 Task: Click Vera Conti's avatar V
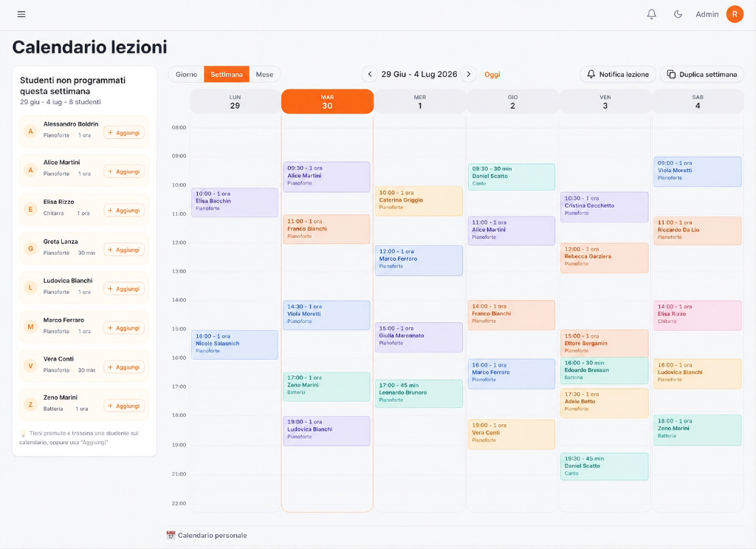coord(30,366)
